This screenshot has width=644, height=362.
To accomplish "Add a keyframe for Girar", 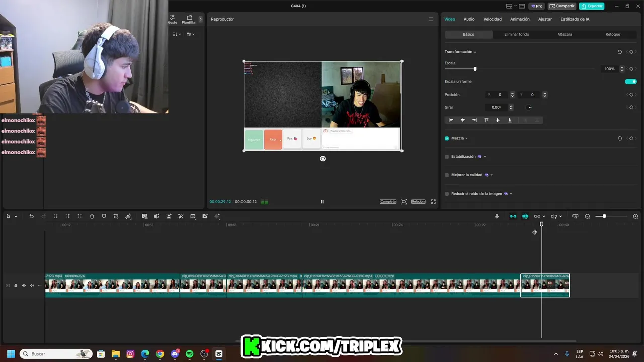I will pyautogui.click(x=631, y=107).
